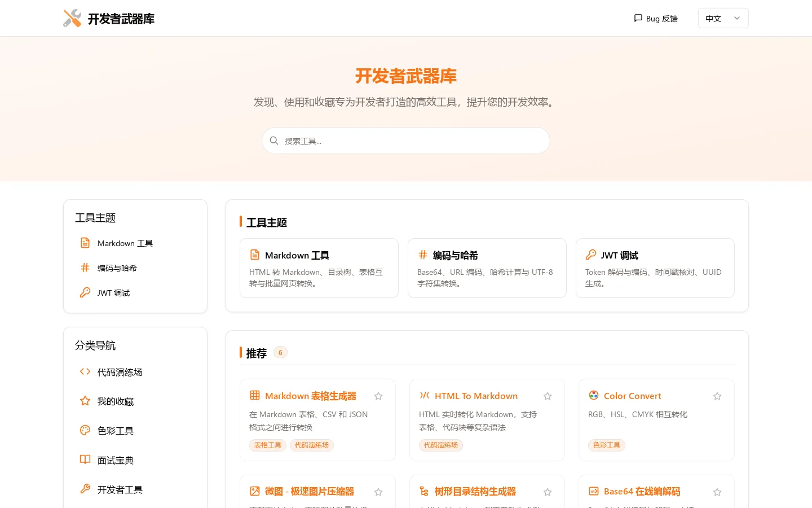
Task: Click the Bug 反馈 speech bubble icon
Action: [638, 18]
